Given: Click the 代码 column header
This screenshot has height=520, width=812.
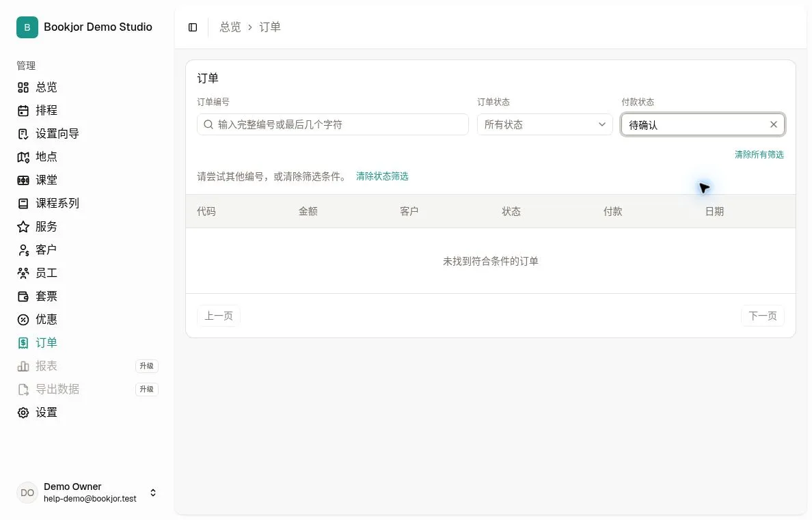Looking at the screenshot, I should click(x=206, y=211).
